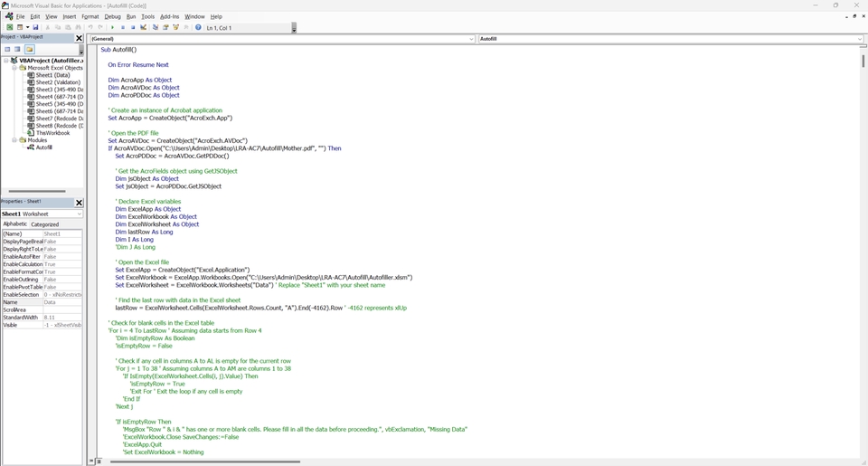Image resolution: width=868 pixels, height=466 pixels.
Task: Open the Debug menu
Action: tap(112, 16)
